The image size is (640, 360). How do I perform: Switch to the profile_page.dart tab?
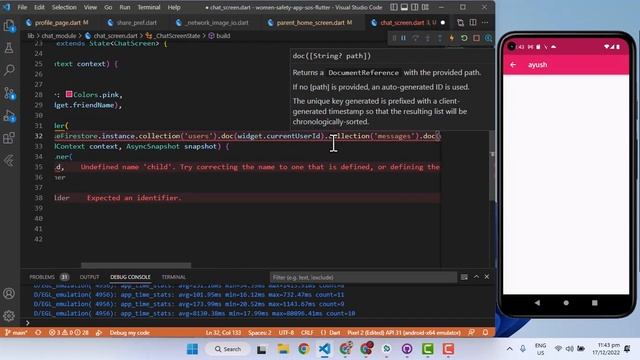[x=58, y=23]
